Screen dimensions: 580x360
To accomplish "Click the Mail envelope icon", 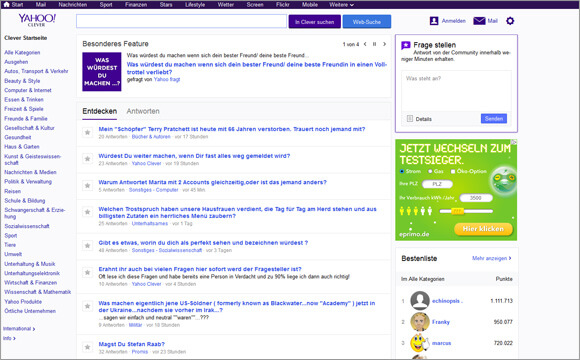I will click(479, 21).
